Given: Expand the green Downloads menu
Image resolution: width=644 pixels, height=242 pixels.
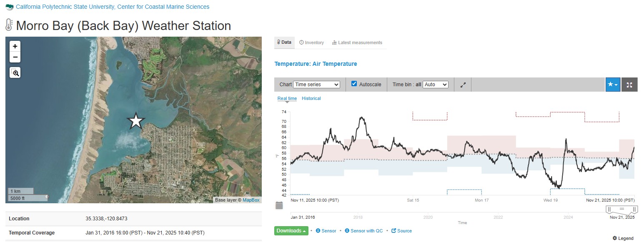Looking at the screenshot, I should (291, 231).
